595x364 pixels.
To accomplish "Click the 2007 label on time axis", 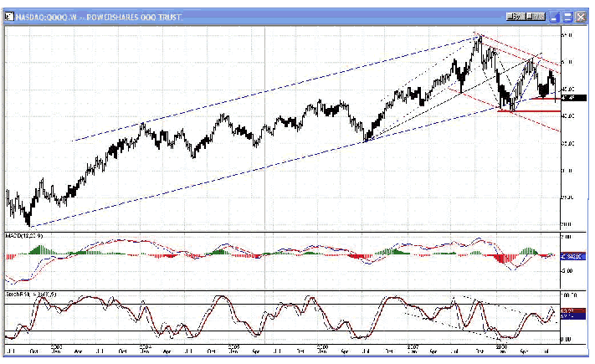I will pyautogui.click(x=412, y=344).
